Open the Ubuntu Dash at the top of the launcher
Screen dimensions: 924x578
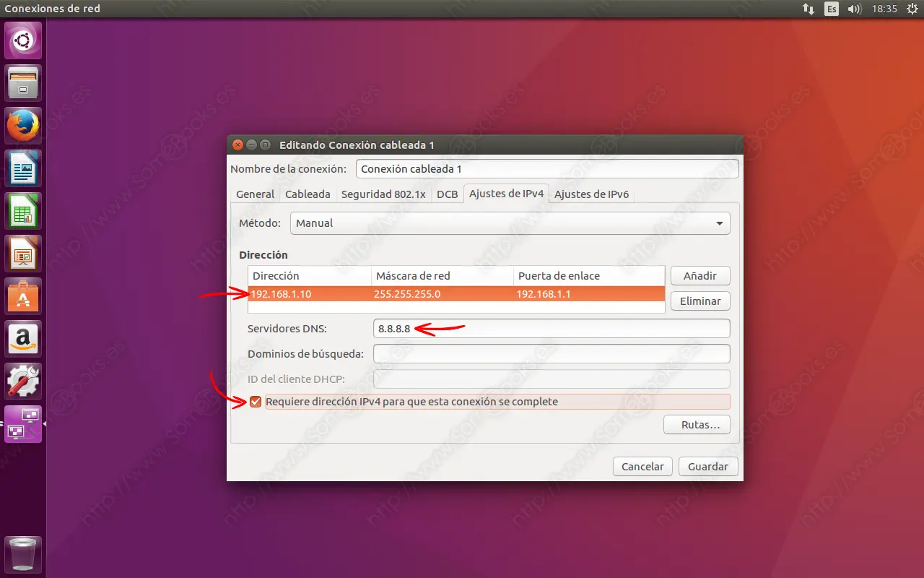[x=22, y=39]
